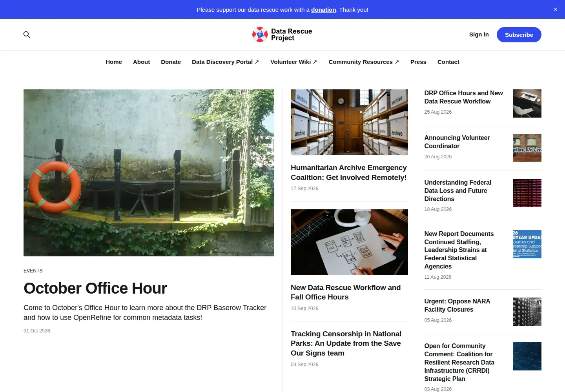
Task: Open the Volunteer Wiki external link
Action: [294, 62]
